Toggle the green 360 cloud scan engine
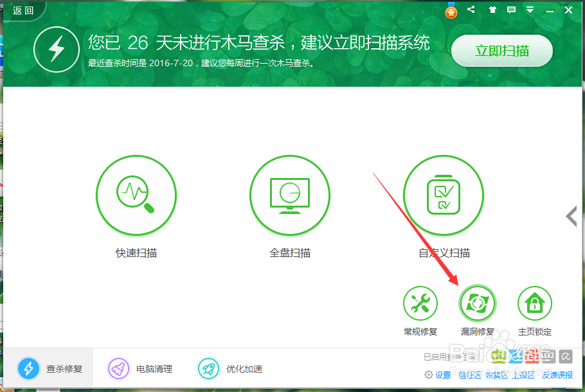This screenshot has height=392, width=585. pyautogui.click(x=498, y=357)
